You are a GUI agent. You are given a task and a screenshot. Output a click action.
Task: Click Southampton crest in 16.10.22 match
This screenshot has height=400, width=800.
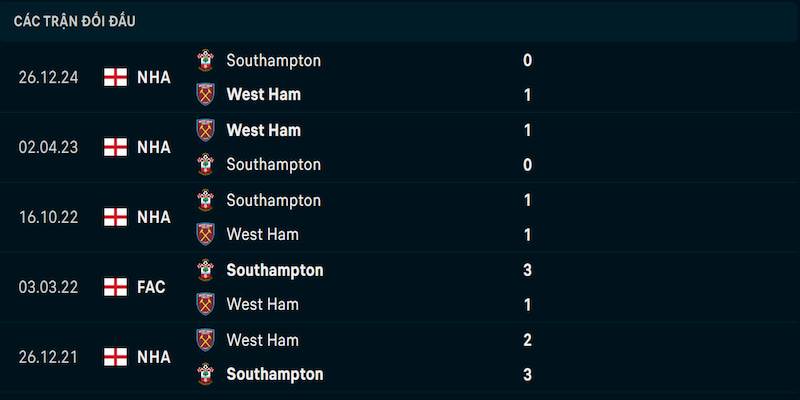(x=206, y=200)
